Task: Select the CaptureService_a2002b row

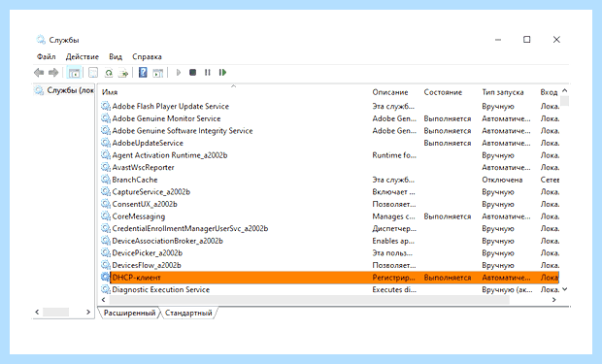Action: pyautogui.click(x=330, y=191)
